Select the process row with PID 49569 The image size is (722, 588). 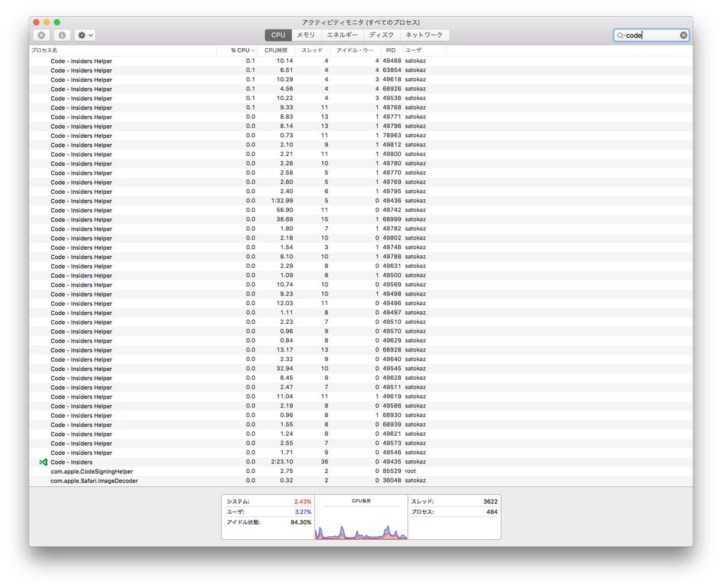click(x=361, y=285)
